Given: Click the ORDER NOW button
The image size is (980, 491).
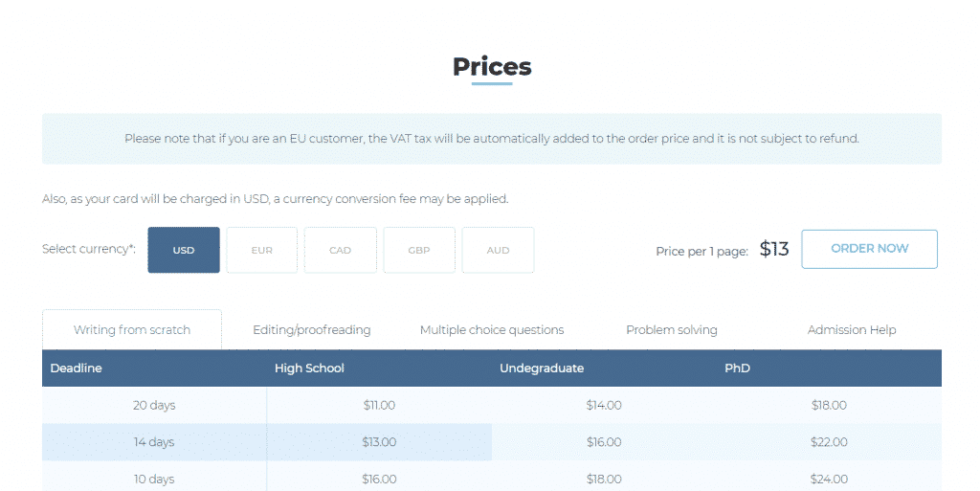Looking at the screenshot, I should (869, 249).
